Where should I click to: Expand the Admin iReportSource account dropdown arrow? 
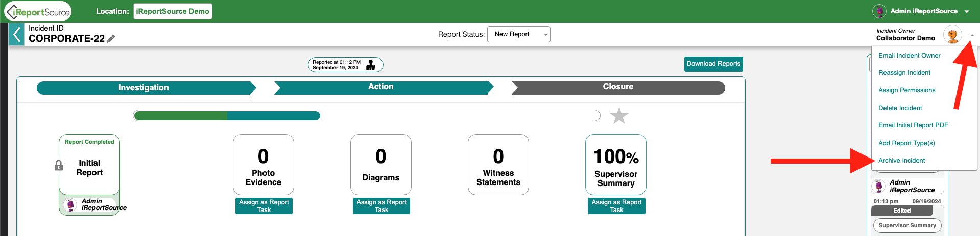pyautogui.click(x=967, y=12)
